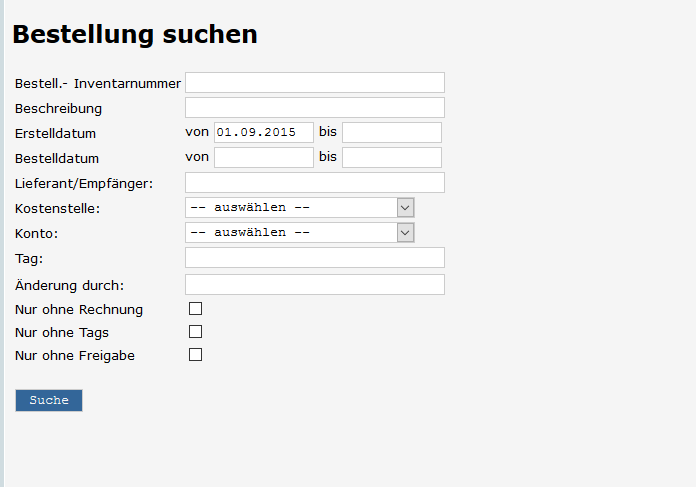
Task: Toggle the Nur ohne Tags checkbox
Action: [196, 332]
